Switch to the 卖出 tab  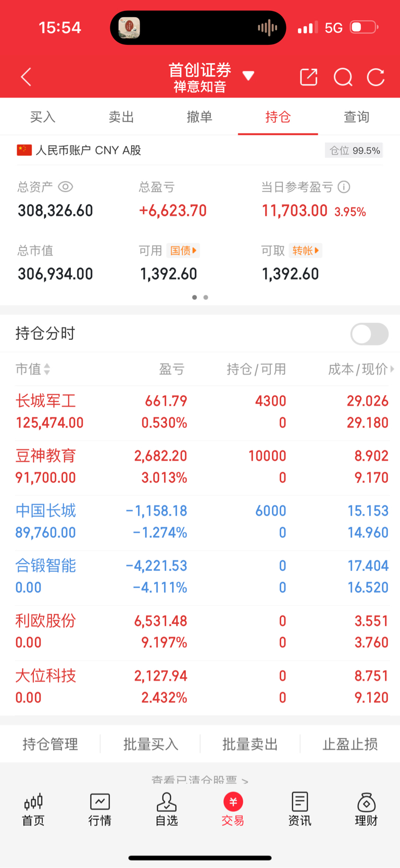tap(121, 117)
